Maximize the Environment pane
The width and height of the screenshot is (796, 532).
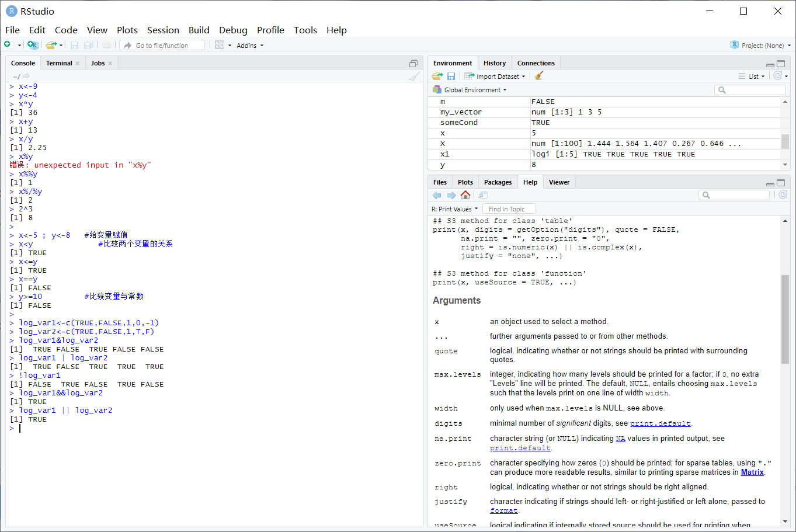pos(781,63)
